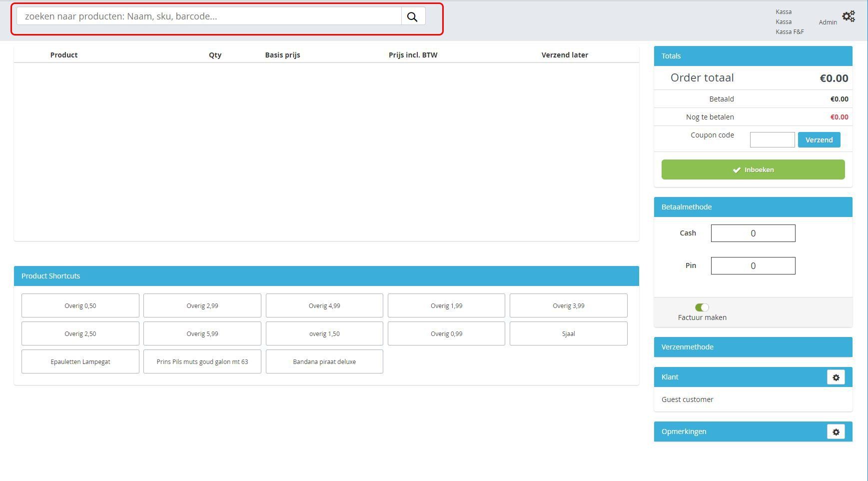
Task: Open the Opmerkingen settings gear
Action: click(836, 431)
